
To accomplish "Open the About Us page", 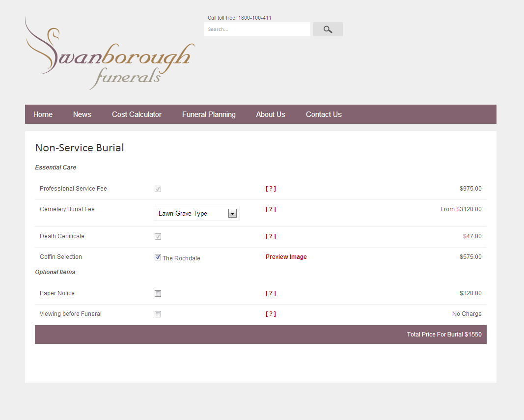I will pos(271,114).
